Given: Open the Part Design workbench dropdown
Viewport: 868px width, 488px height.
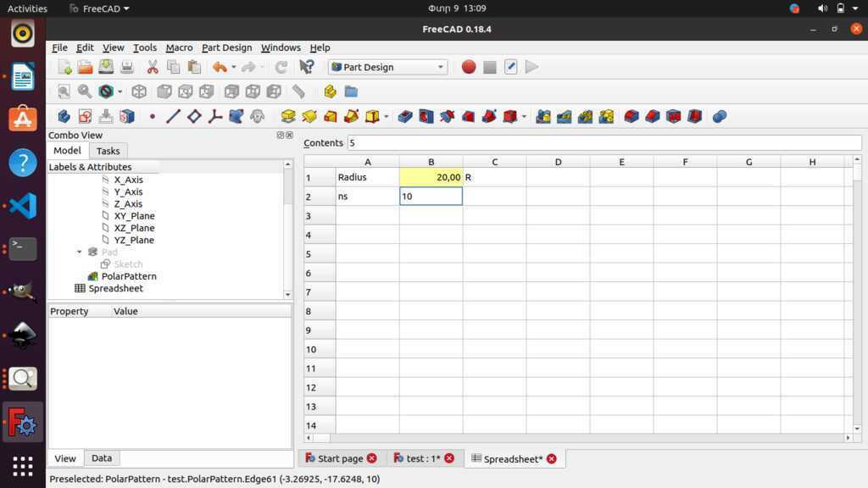Looking at the screenshot, I should tap(387, 67).
